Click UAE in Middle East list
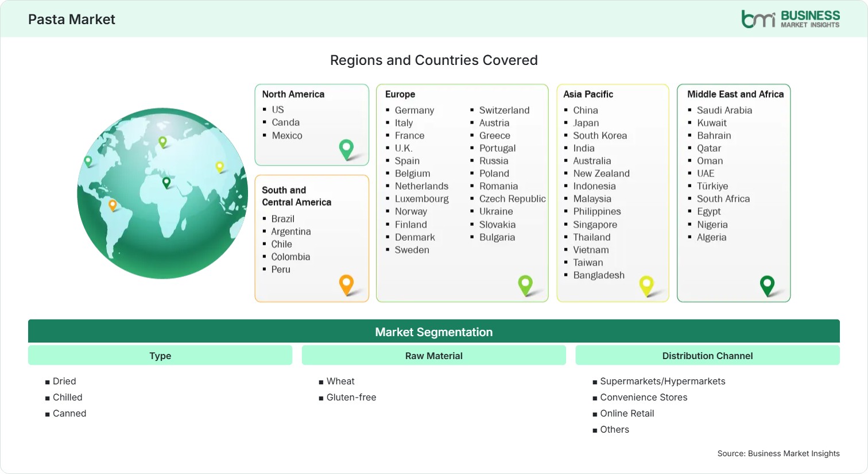 (706, 174)
